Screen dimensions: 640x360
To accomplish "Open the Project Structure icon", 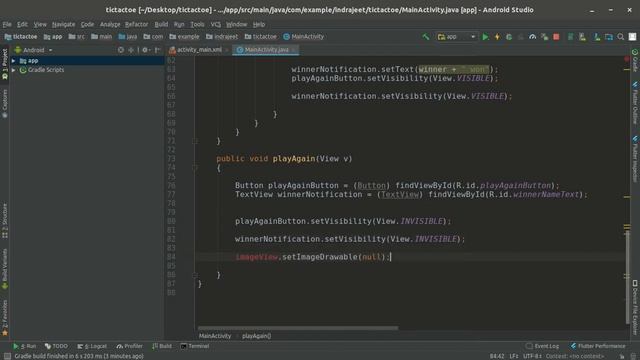I will (609, 37).
